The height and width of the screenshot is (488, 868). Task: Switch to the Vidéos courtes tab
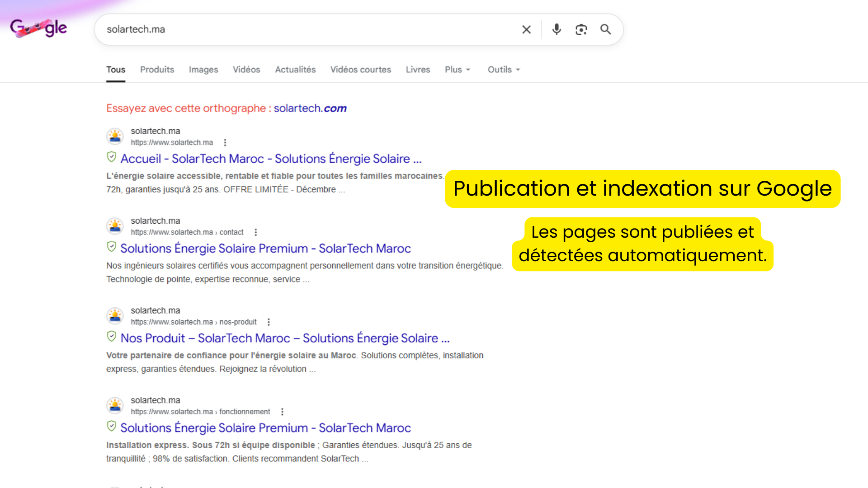(x=361, y=70)
